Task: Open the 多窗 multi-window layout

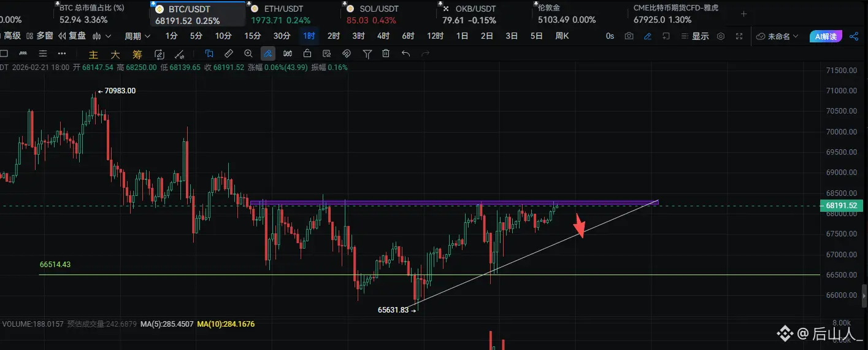Action: click(39, 36)
